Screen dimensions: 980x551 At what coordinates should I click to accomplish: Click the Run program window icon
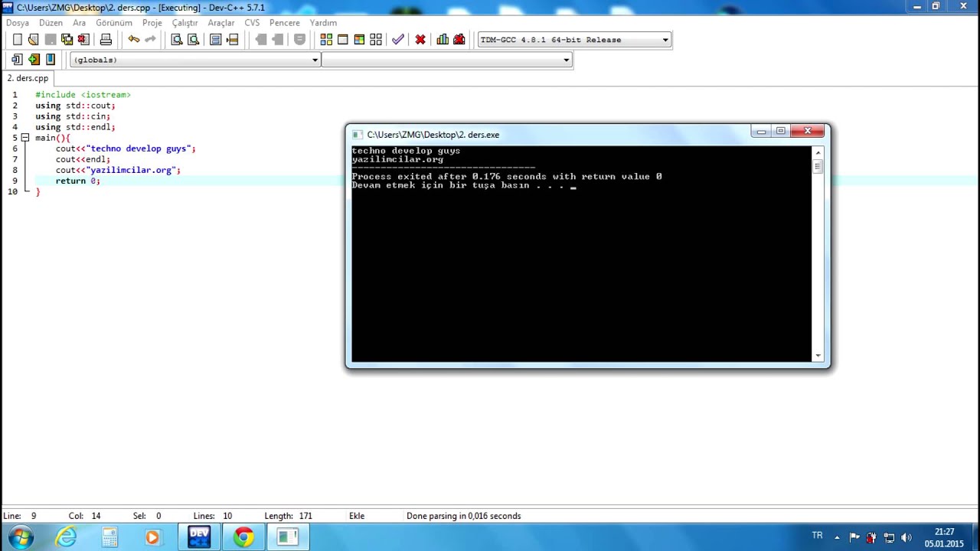click(342, 40)
